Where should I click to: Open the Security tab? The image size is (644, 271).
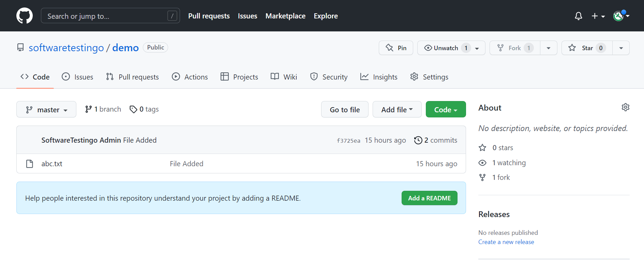click(x=329, y=77)
